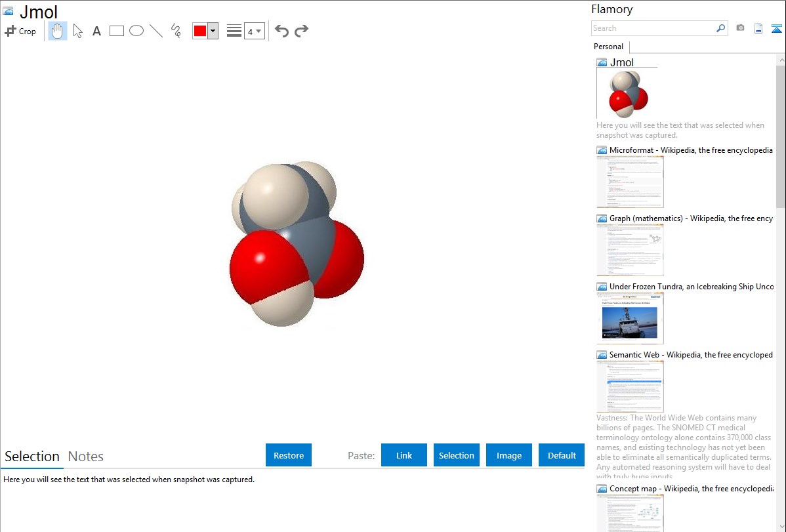Image resolution: width=786 pixels, height=532 pixels.
Task: Click the sidebar scrollbar up arrow
Action: 781,60
